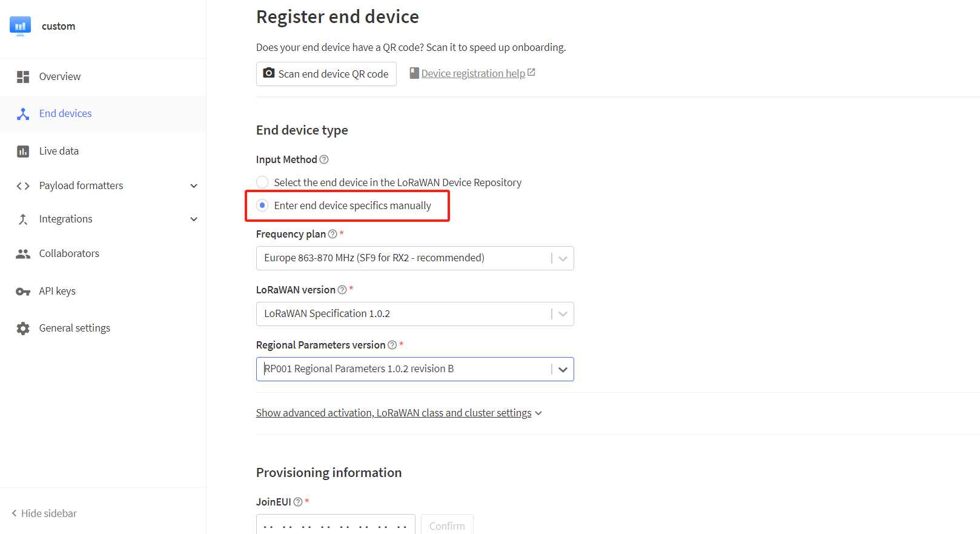Select Enter end device specifics manually
Screen dimensions: 980x534
[262, 205]
